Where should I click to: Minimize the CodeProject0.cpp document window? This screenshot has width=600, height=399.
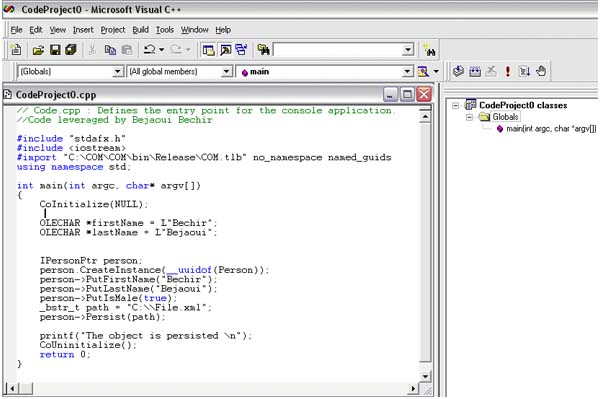point(390,94)
